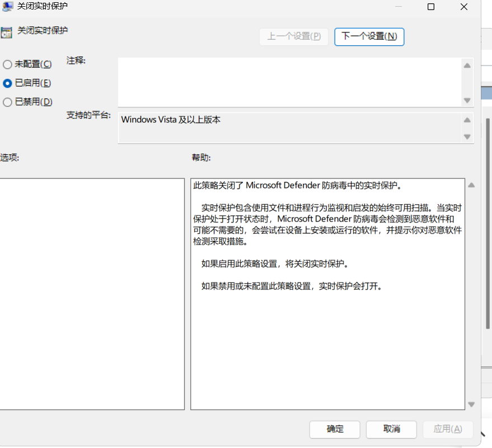Select the 已禁用 radio button

[8, 102]
